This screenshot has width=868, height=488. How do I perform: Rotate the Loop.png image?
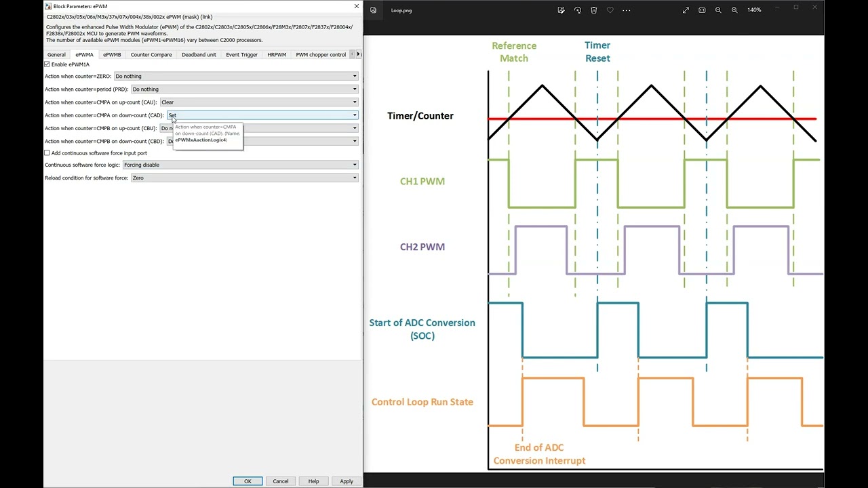tap(577, 10)
